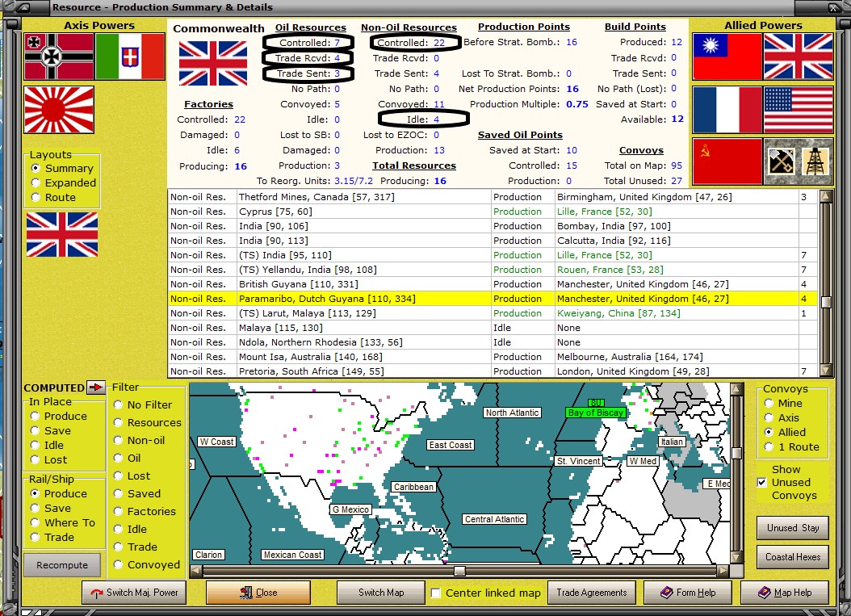Select Ndola, Northern Rhodesia row
851x616 pixels.
493,342
